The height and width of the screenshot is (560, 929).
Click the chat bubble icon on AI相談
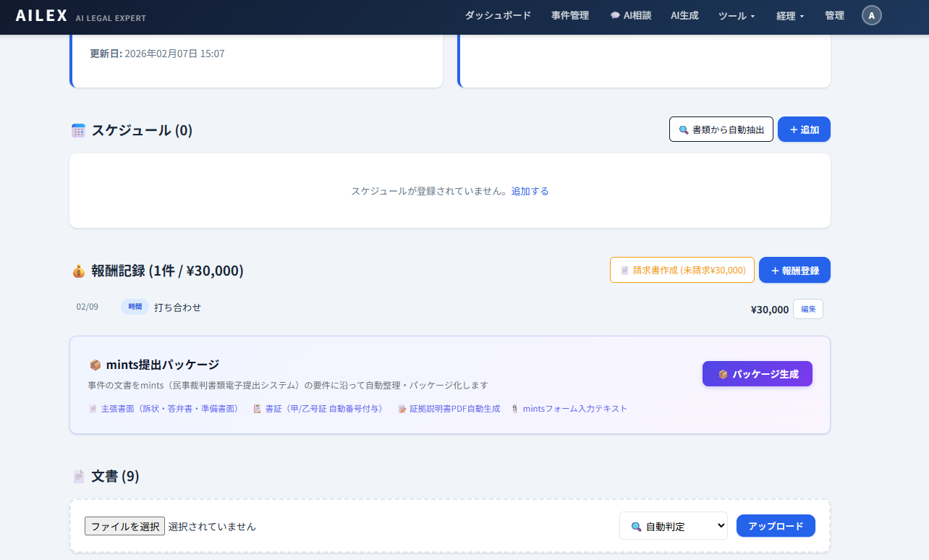point(615,15)
